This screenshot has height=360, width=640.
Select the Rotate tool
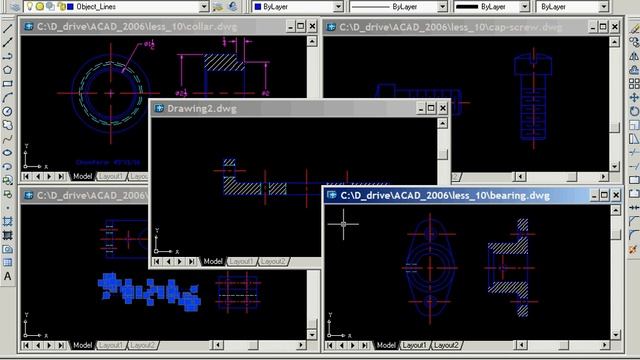tap(634, 111)
